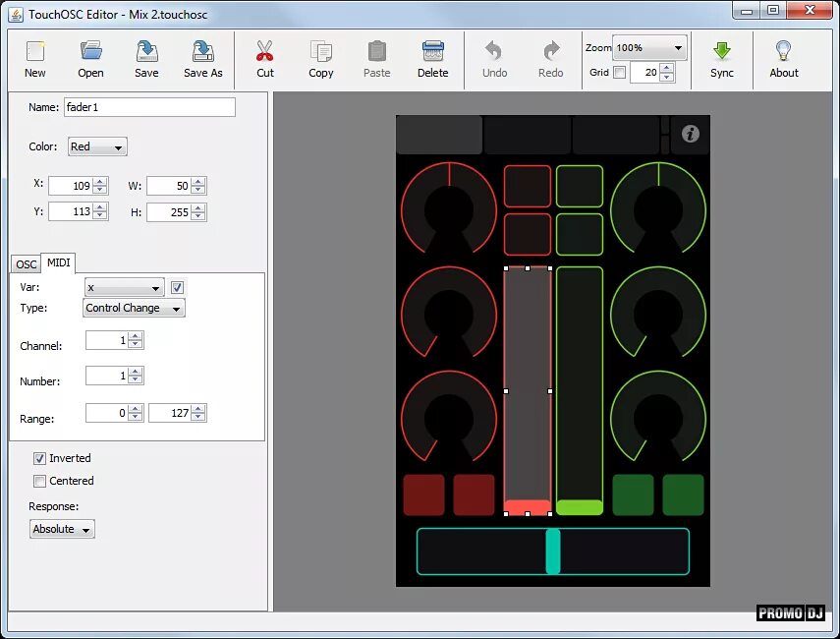Viewport: 840px width, 639px height.
Task: Decrease the Y value with down arrow
Action: [100, 216]
